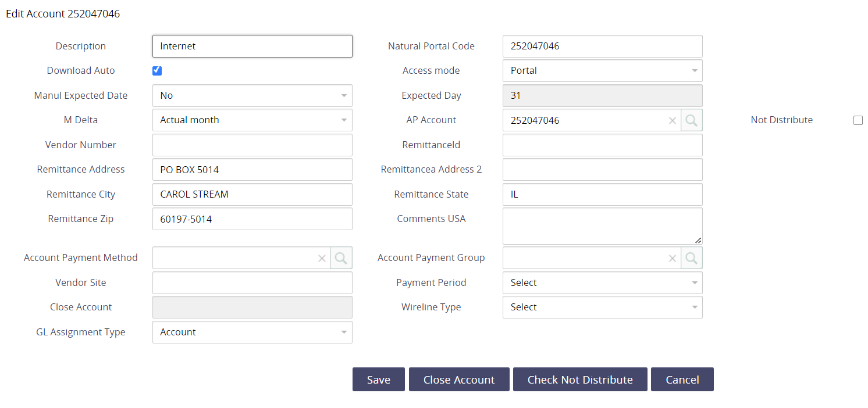Screen dimensions: 868x408
Task: Clear the Account Payment Group field
Action: (x=673, y=257)
